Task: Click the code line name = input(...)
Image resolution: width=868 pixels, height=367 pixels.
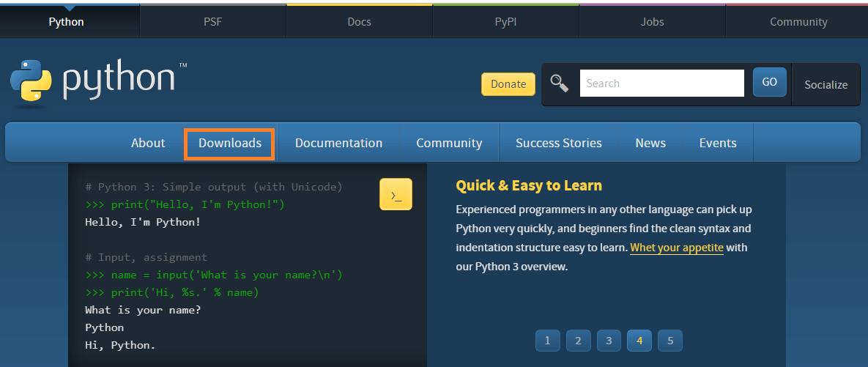Action: tap(214, 275)
